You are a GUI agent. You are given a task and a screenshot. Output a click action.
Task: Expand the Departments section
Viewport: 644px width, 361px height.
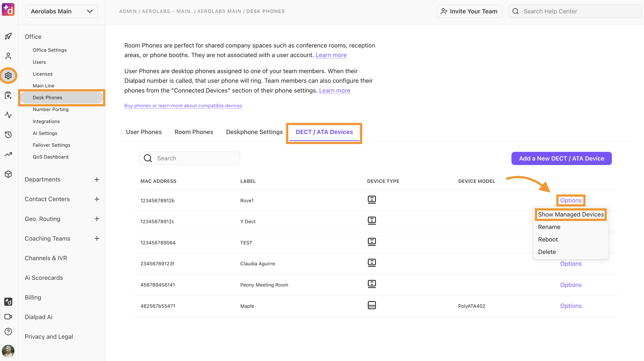click(97, 179)
